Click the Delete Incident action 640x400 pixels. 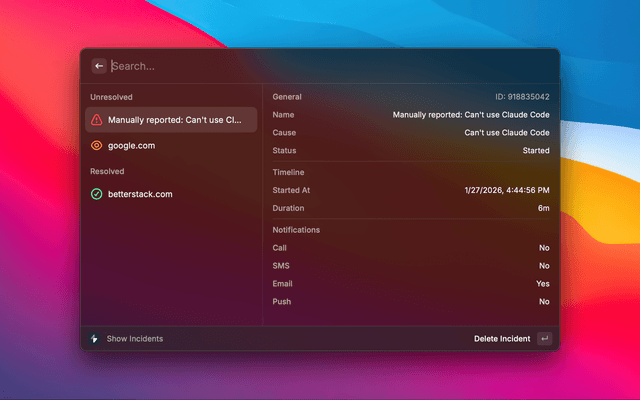pyautogui.click(x=502, y=339)
